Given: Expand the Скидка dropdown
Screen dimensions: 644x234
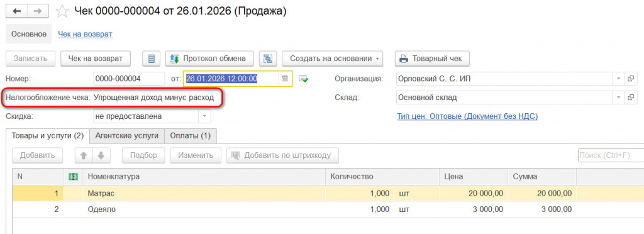Looking at the screenshot, I should [204, 116].
